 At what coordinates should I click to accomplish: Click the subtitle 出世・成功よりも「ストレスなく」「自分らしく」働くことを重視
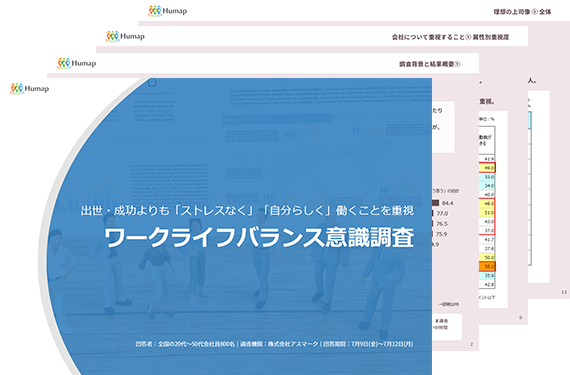[x=247, y=210]
